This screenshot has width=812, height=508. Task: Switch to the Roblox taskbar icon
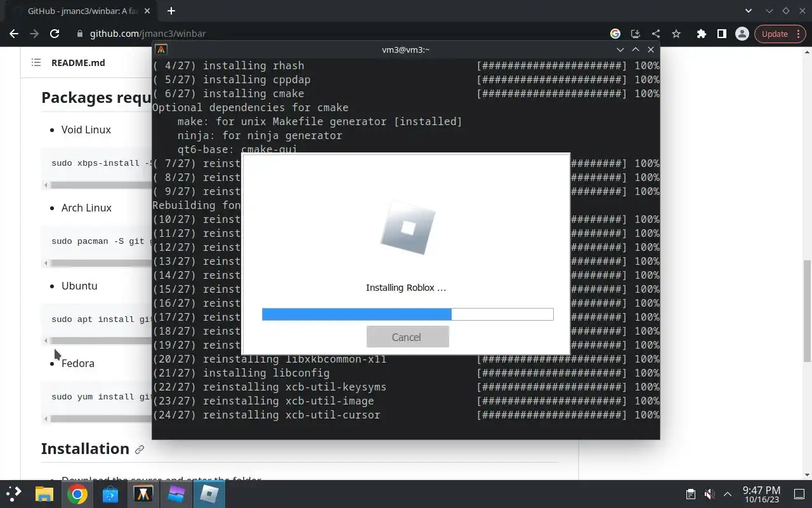pos(209,494)
